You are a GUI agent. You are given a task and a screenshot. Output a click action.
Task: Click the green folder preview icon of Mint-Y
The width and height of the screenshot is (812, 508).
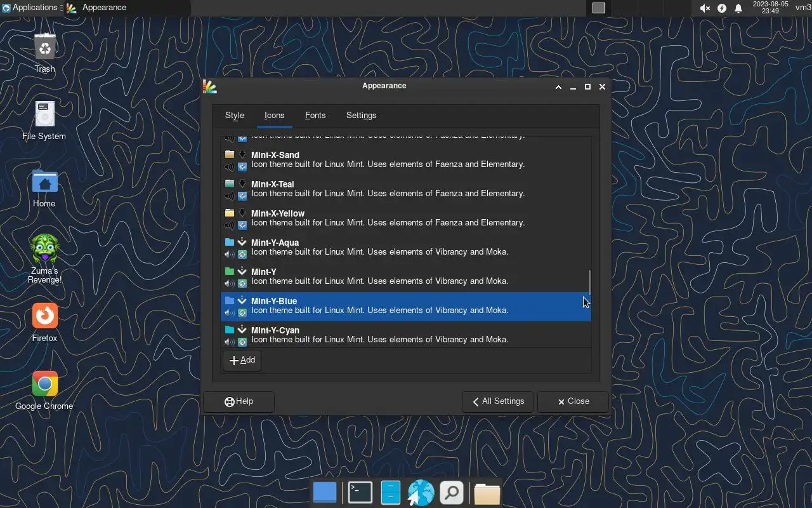230,271
